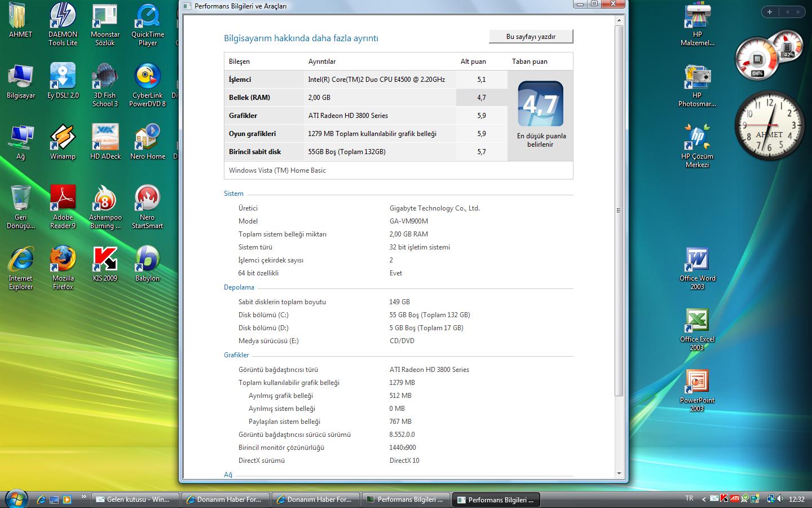Click the window title bar icon
Image resolution: width=812 pixels, height=508 pixels.
(187, 6)
